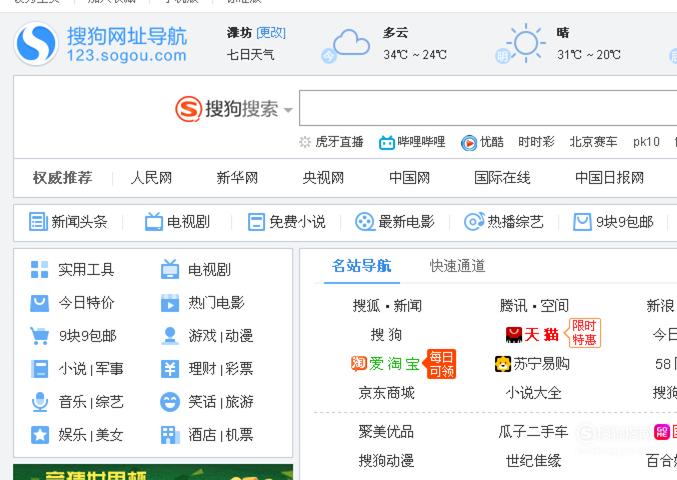The width and height of the screenshot is (677, 480).
Task: Click the Sogou search logo icon
Action: [189, 109]
